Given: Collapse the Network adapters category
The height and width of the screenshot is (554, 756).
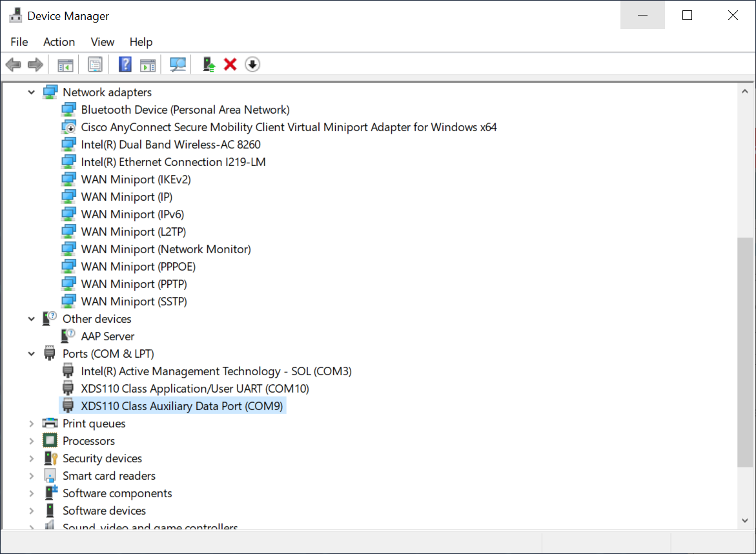Looking at the screenshot, I should (32, 92).
